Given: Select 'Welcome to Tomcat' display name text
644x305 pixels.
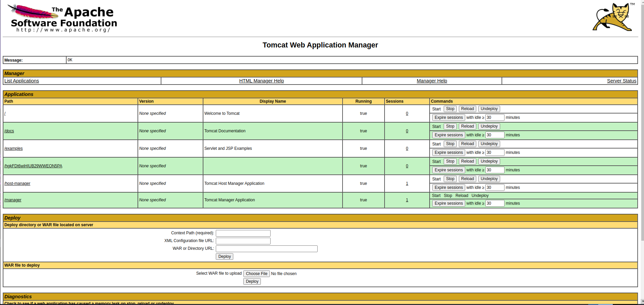Looking at the screenshot, I should tap(222, 113).
